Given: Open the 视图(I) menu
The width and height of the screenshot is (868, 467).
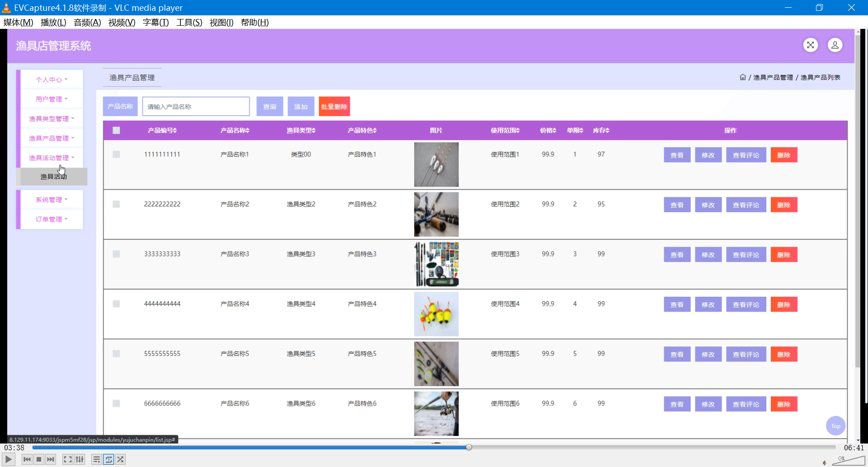Looking at the screenshot, I should pos(222,23).
